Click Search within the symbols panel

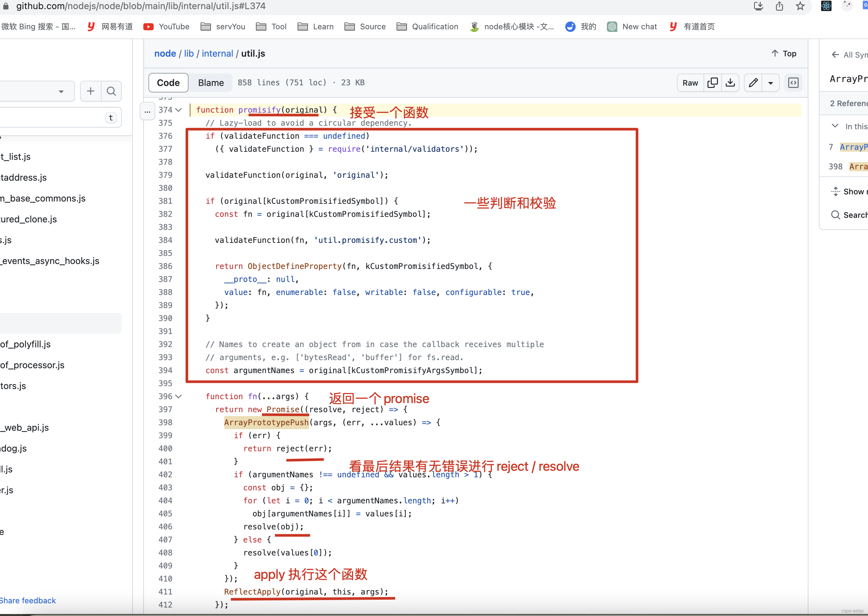click(x=849, y=215)
